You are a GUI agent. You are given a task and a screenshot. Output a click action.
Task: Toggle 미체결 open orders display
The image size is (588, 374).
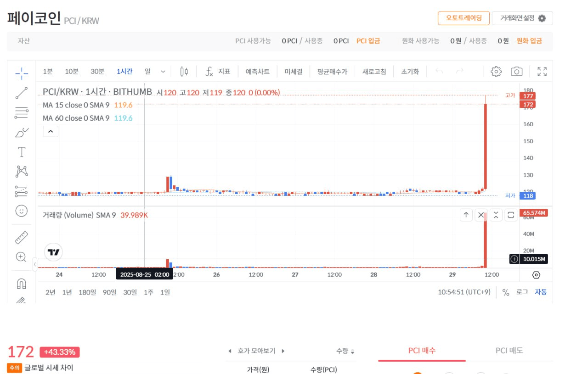coord(294,72)
